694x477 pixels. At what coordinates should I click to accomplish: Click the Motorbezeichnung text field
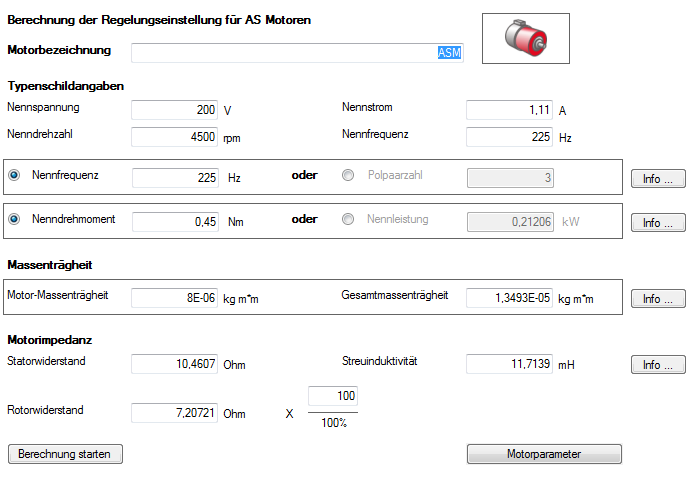296,52
